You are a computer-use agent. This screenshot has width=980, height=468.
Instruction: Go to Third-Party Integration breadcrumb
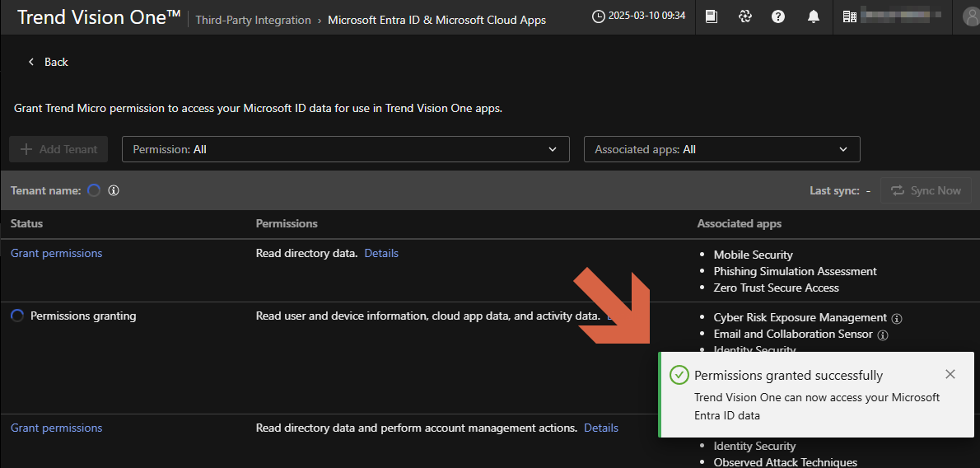(253, 20)
